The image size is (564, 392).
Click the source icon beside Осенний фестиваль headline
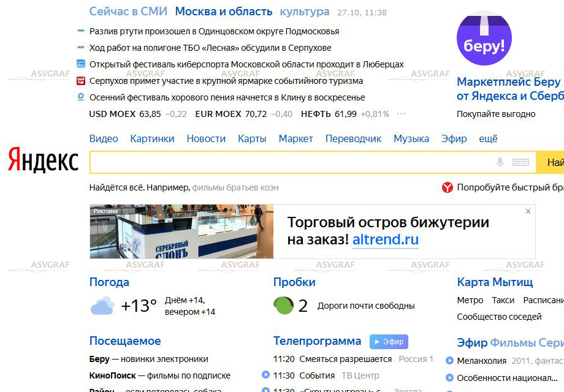point(81,97)
